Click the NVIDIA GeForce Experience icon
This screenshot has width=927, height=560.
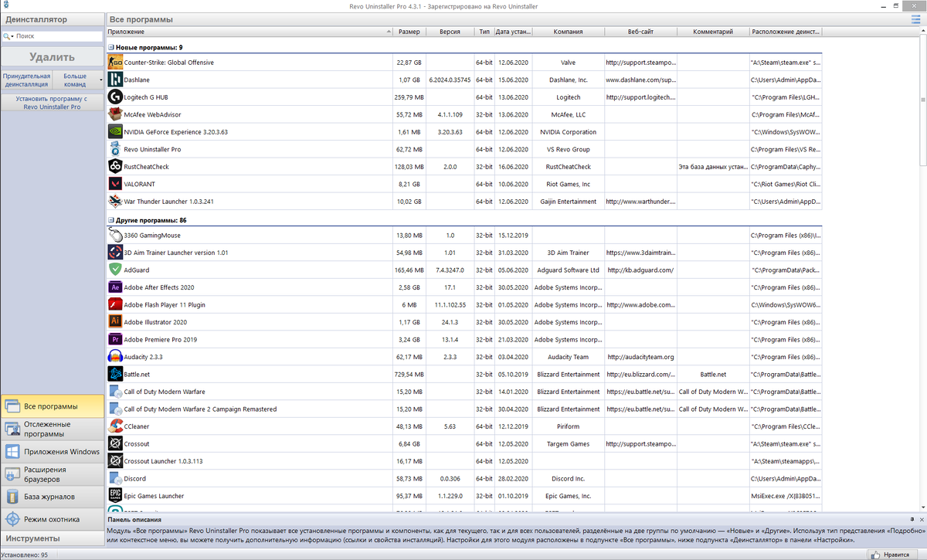click(x=115, y=132)
